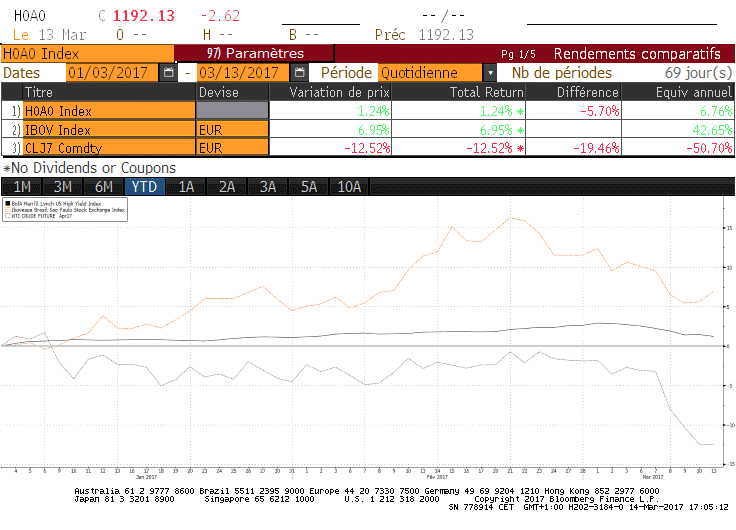Select the 6M time range tab
The width and height of the screenshot is (736, 530).
[x=103, y=187]
